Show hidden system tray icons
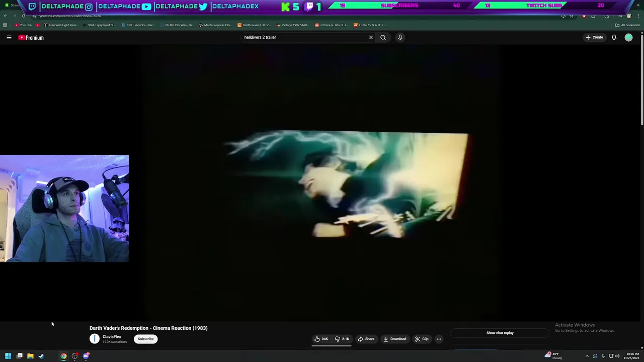The width and height of the screenshot is (644, 362). tap(587, 356)
